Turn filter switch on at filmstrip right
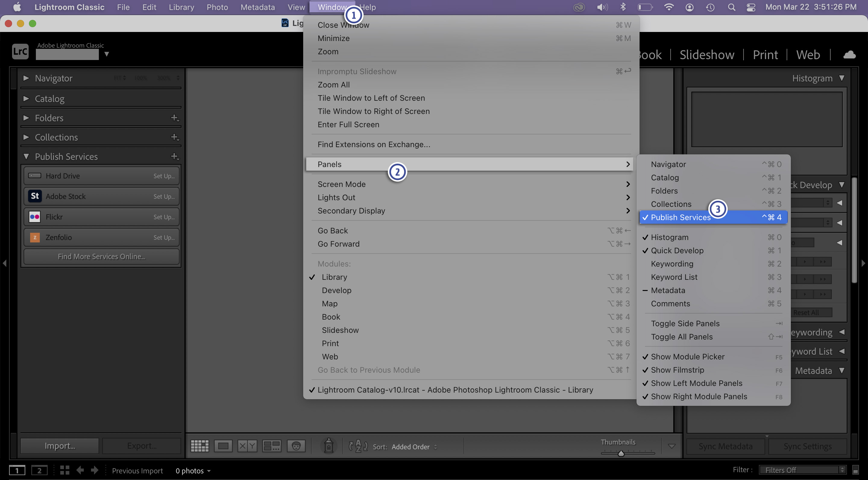This screenshot has height=480, width=868. 855,470
